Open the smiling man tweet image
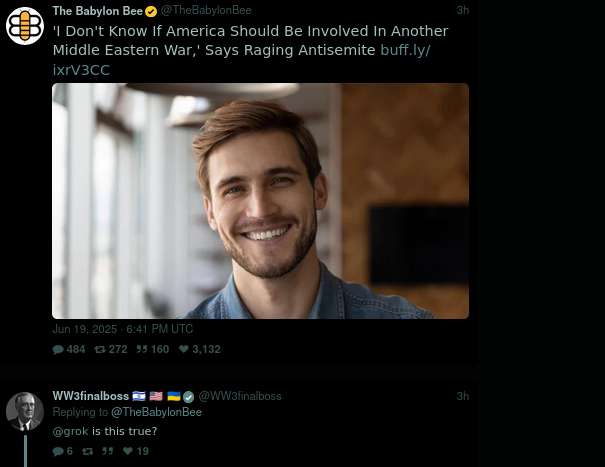This screenshot has width=605, height=467. point(260,200)
